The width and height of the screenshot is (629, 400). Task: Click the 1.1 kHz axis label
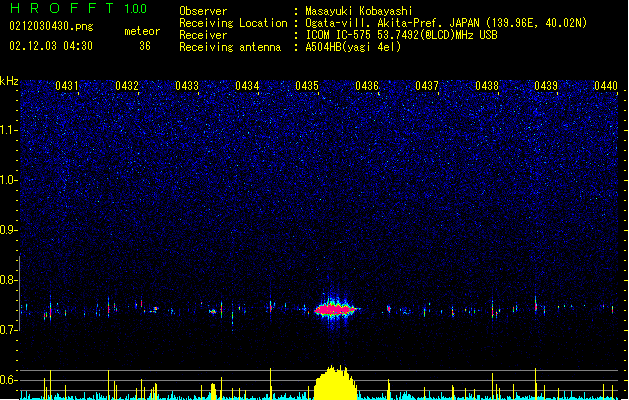click(9, 130)
